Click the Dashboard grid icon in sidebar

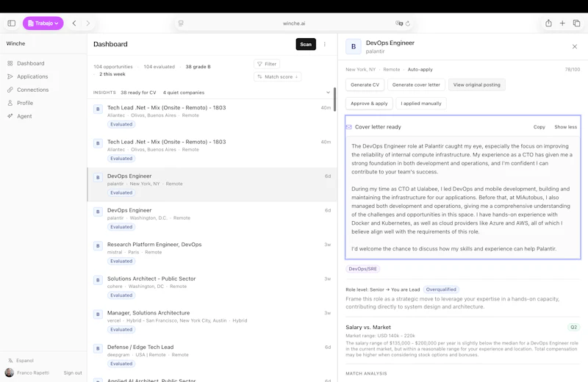pos(10,63)
